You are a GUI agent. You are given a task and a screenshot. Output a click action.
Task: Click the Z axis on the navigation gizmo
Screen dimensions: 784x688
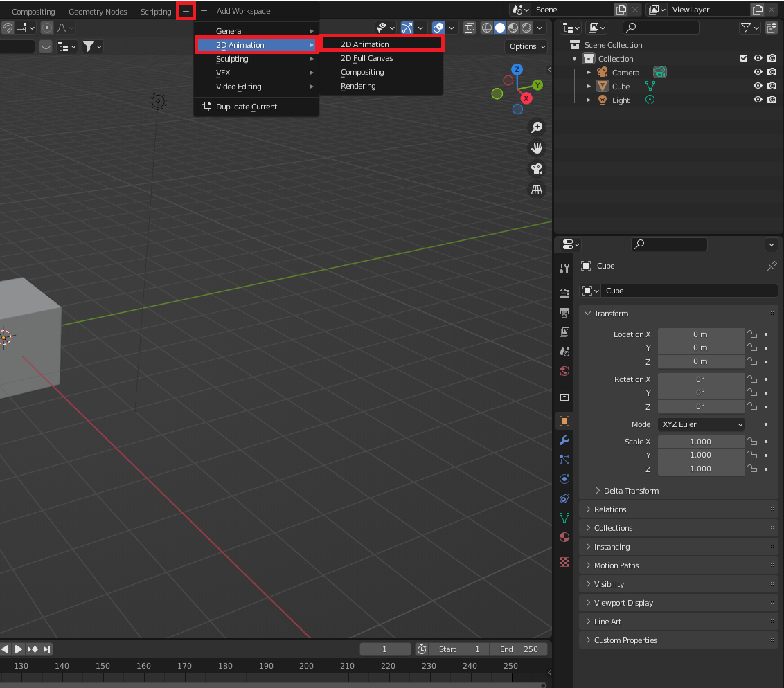517,69
